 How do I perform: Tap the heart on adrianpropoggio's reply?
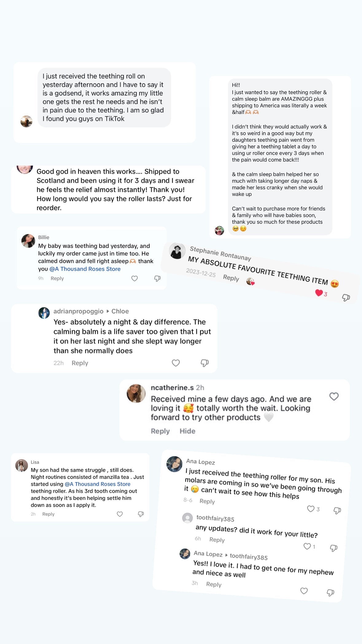pos(176,363)
